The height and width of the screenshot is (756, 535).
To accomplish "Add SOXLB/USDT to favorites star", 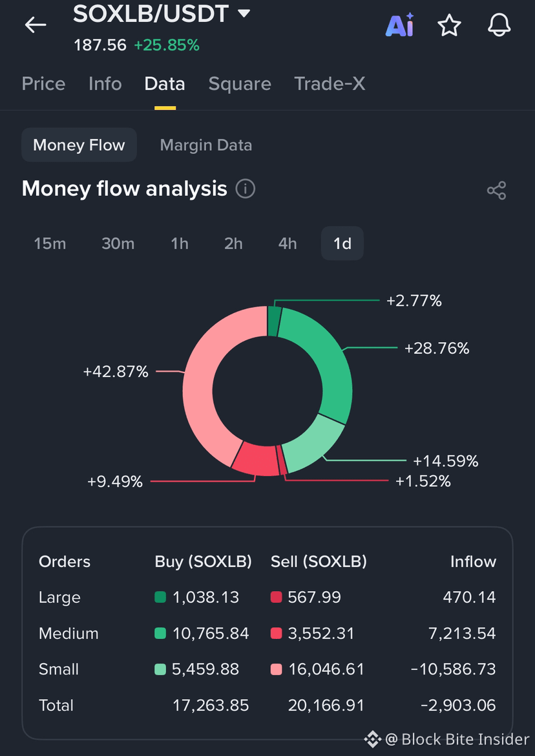I will (x=449, y=25).
